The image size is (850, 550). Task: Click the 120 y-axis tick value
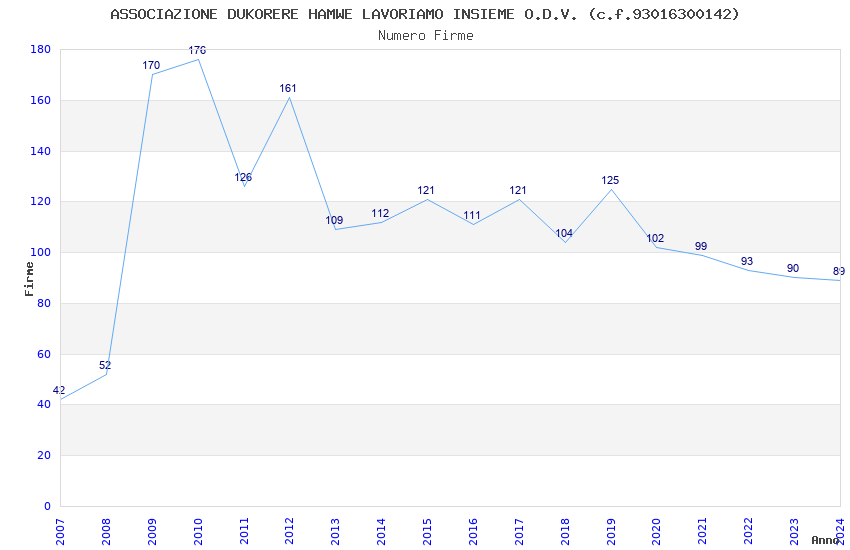click(x=41, y=202)
